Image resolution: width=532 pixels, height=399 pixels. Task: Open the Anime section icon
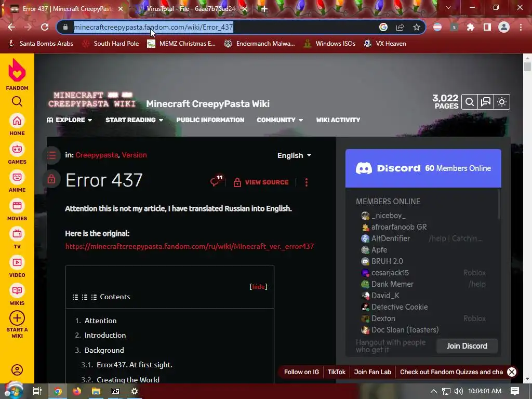(x=17, y=178)
